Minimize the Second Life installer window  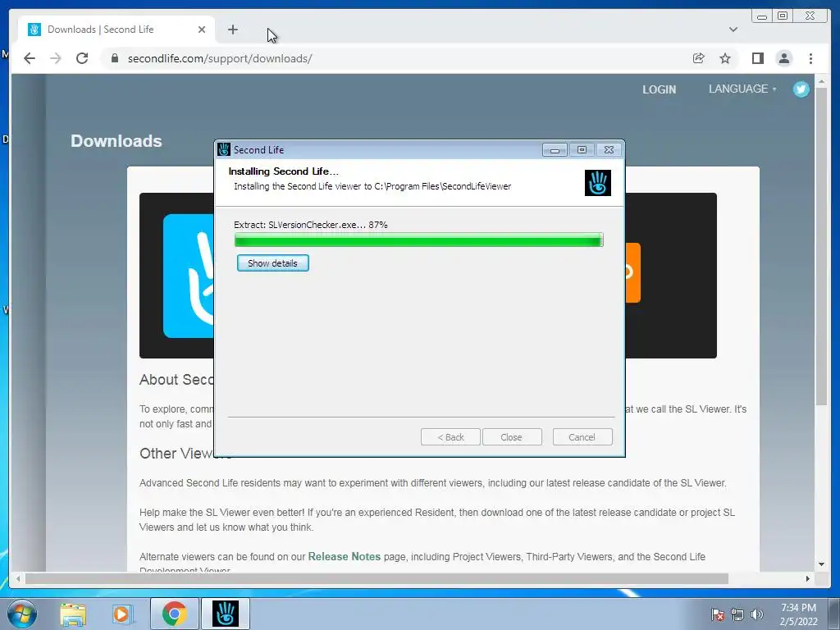(555, 150)
